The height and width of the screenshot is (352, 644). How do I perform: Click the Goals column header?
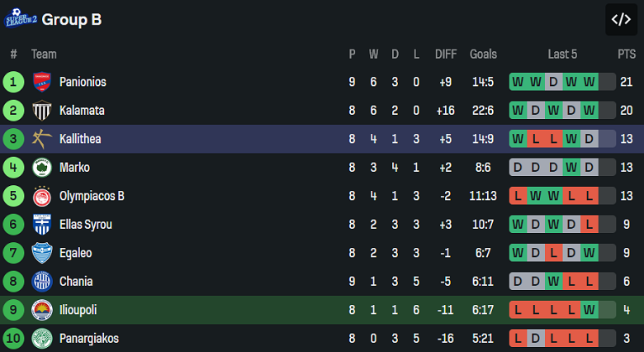pos(483,55)
